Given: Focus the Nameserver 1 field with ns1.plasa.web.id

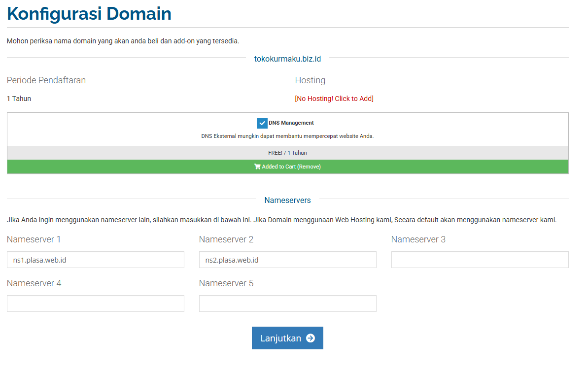Looking at the screenshot, I should coord(95,260).
